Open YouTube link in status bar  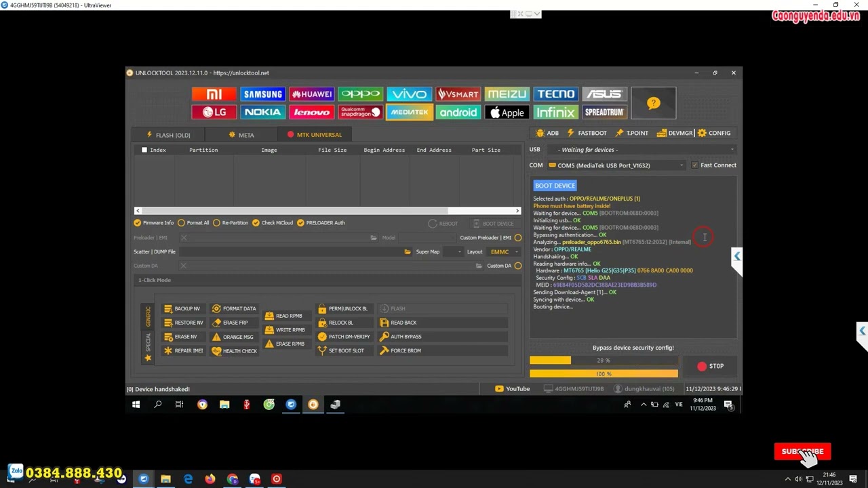click(513, 389)
